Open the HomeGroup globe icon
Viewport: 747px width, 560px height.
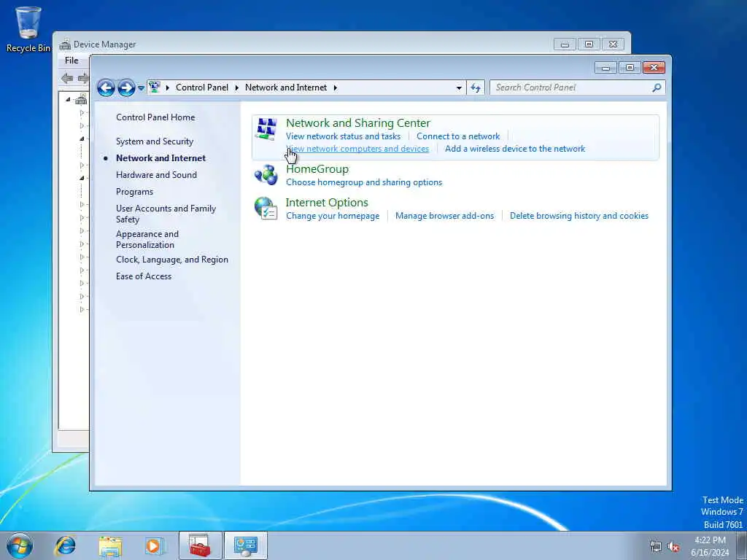coord(266,175)
